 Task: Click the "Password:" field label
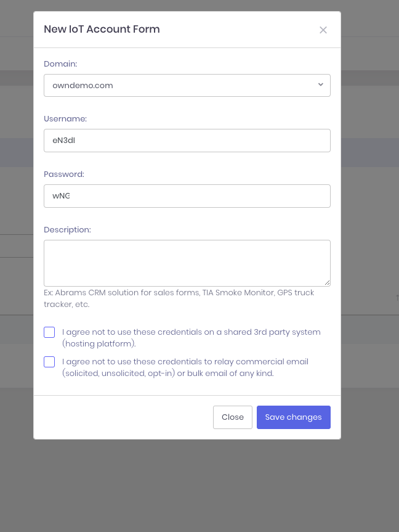[64, 174]
